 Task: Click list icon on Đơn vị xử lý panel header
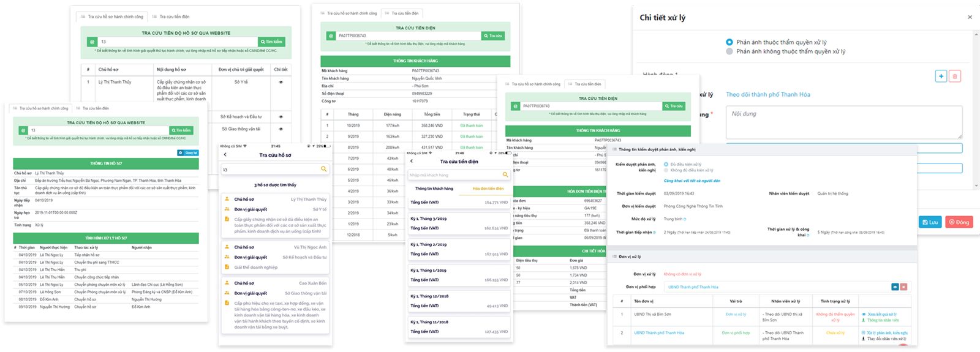point(614,257)
